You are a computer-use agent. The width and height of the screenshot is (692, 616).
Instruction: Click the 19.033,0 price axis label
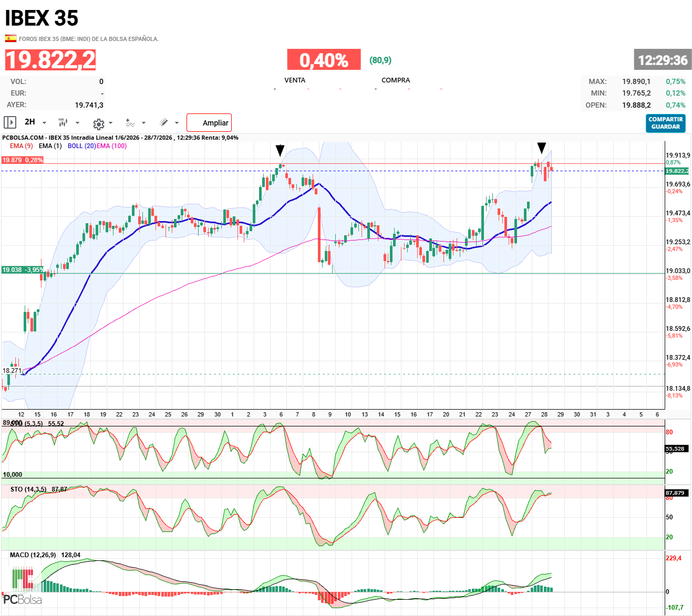pyautogui.click(x=678, y=271)
